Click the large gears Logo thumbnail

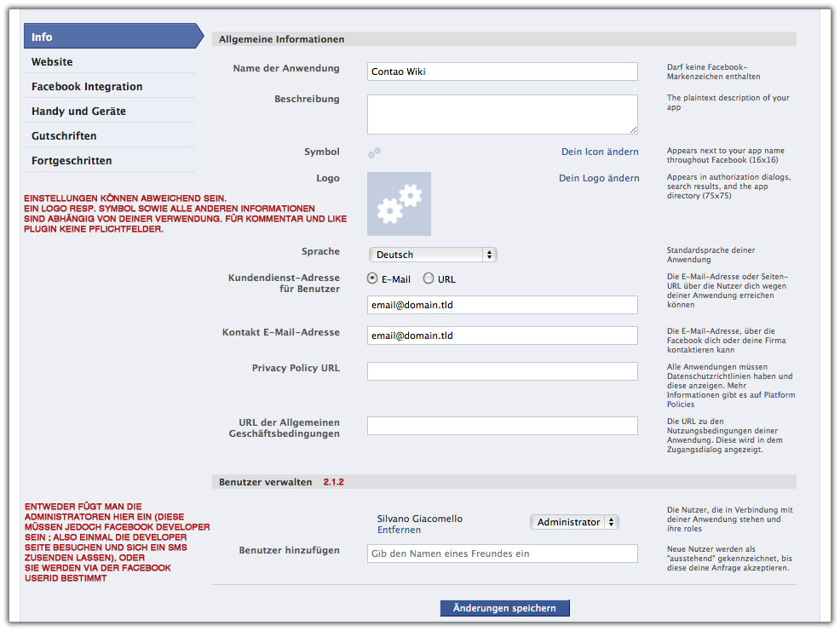click(x=399, y=204)
